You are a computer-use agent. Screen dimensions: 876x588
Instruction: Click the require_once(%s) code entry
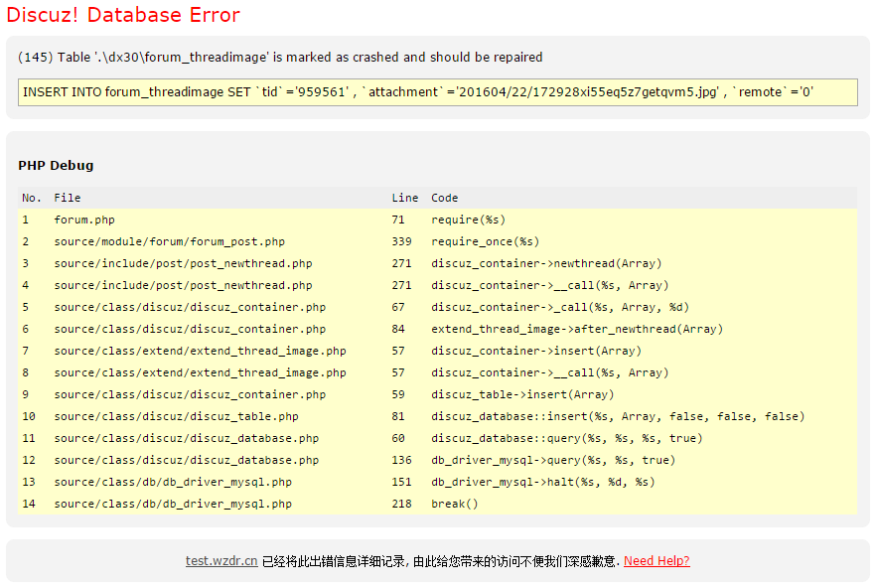point(485,241)
